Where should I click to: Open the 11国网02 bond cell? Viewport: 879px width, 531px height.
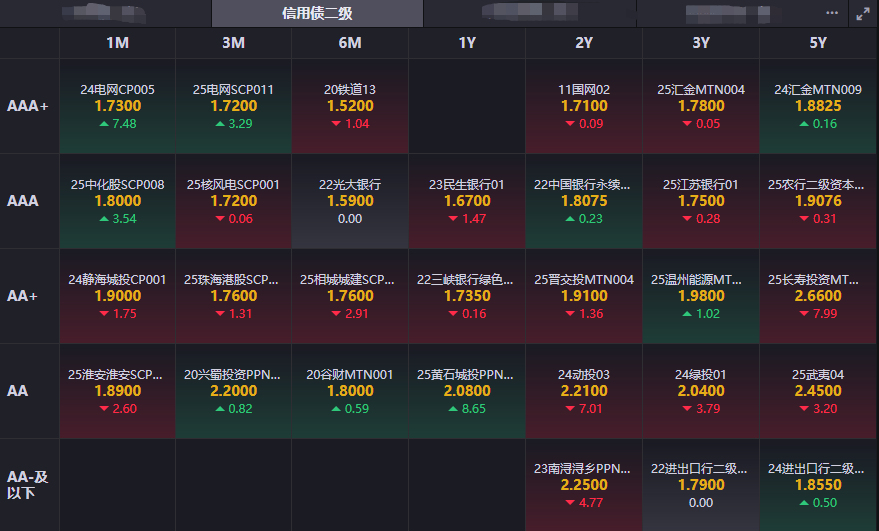point(584,106)
